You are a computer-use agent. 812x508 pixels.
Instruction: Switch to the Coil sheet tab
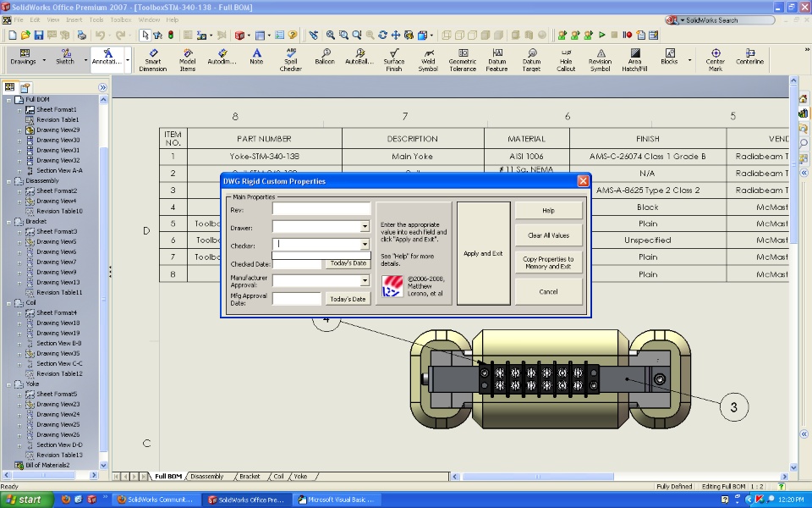point(278,477)
